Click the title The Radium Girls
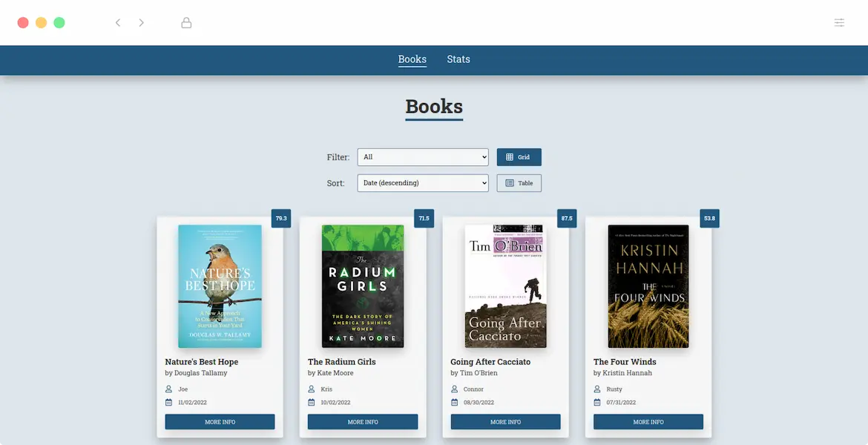The image size is (868, 445). [x=341, y=362]
